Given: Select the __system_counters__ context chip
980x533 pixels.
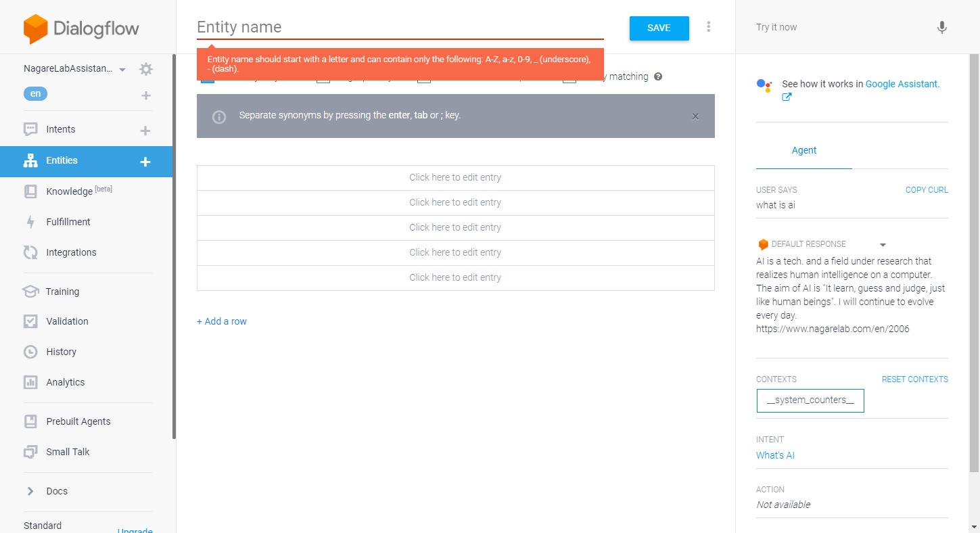Looking at the screenshot, I should [810, 400].
